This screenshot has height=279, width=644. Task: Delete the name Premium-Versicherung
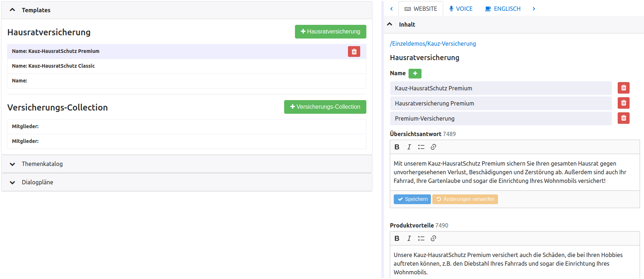[x=623, y=118]
